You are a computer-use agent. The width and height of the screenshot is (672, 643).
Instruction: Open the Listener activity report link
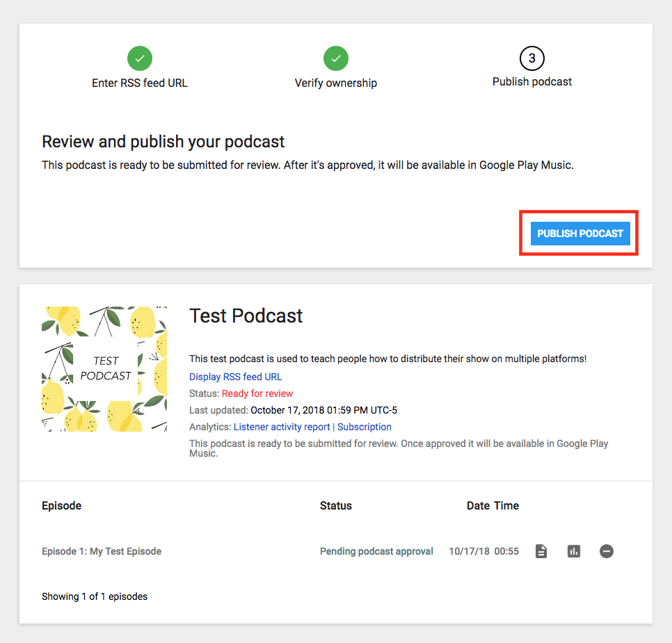282,427
